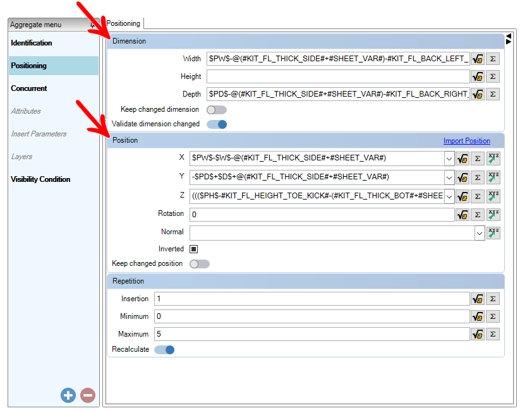Open formula editor for Insertion field

pos(478,299)
